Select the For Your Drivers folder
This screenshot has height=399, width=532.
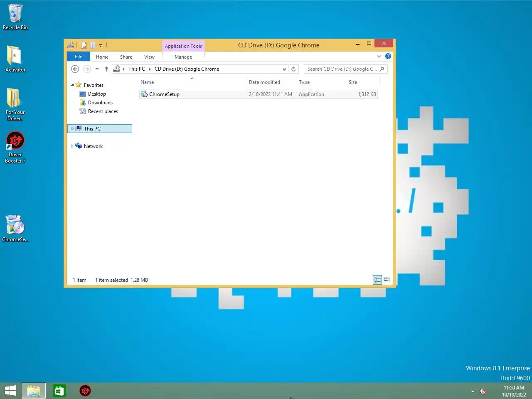(x=15, y=104)
